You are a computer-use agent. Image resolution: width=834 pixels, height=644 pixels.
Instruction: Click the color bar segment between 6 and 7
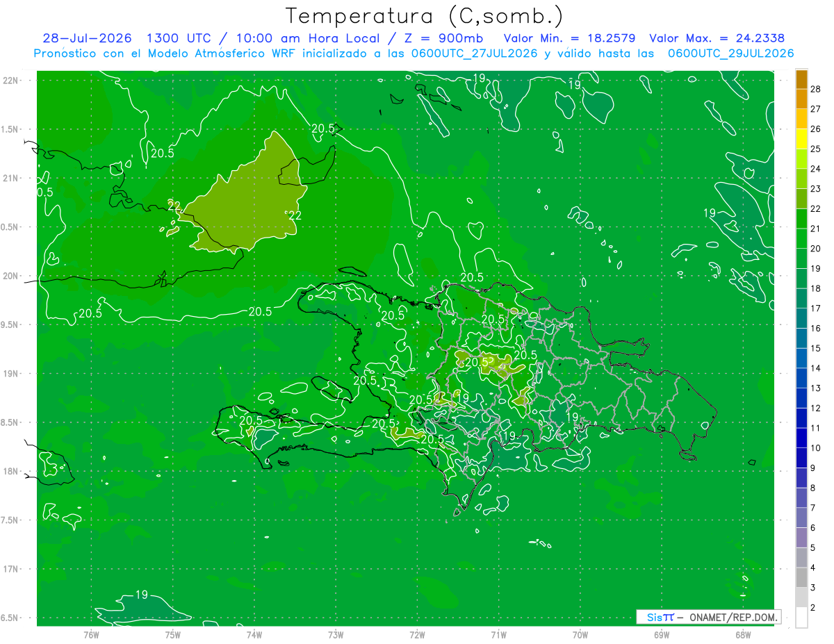coord(801,518)
